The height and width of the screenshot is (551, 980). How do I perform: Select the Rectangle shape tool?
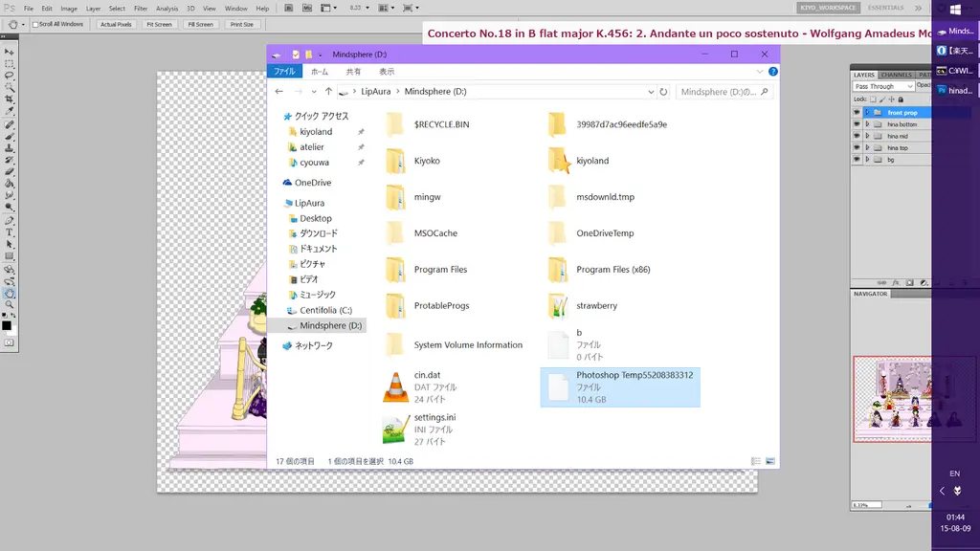[9, 256]
